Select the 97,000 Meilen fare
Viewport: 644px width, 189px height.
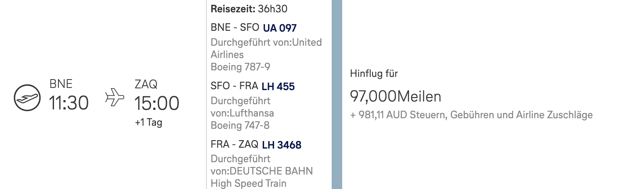[x=395, y=96]
